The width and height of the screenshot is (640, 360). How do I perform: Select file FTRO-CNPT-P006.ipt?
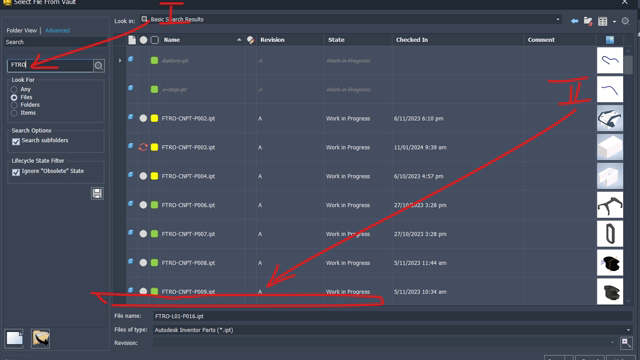[x=188, y=205]
